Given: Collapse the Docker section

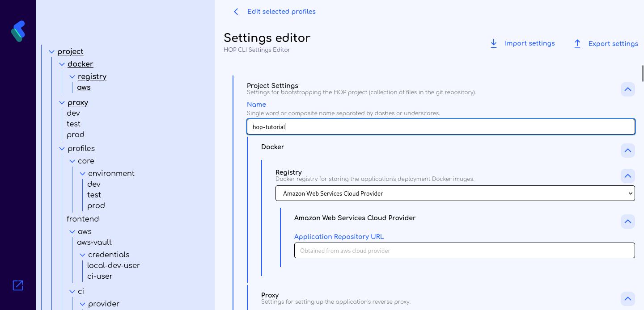Looking at the screenshot, I should click(628, 150).
